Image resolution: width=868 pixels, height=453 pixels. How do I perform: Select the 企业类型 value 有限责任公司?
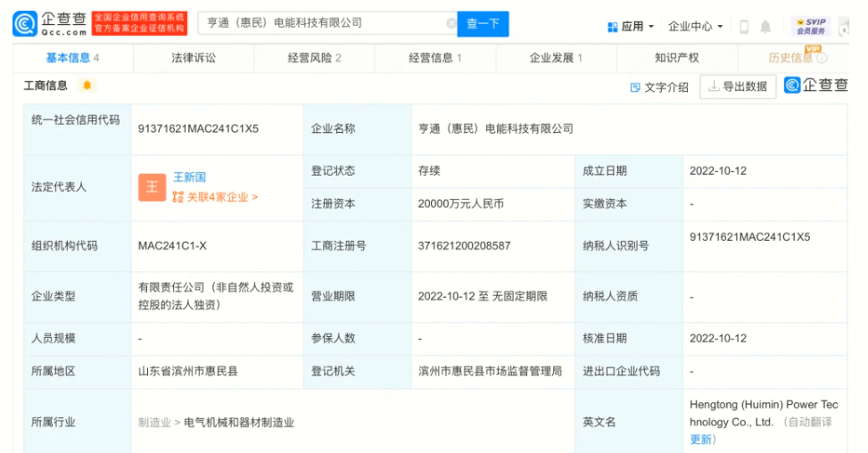tap(216, 296)
